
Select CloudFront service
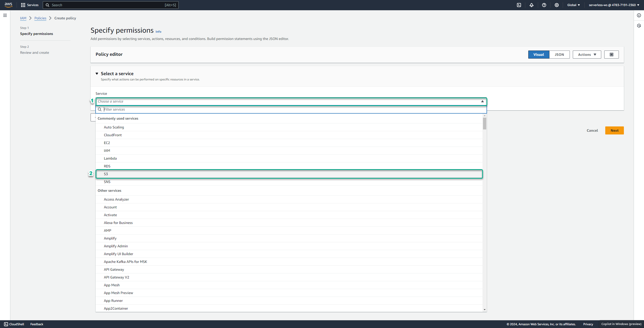click(289, 135)
